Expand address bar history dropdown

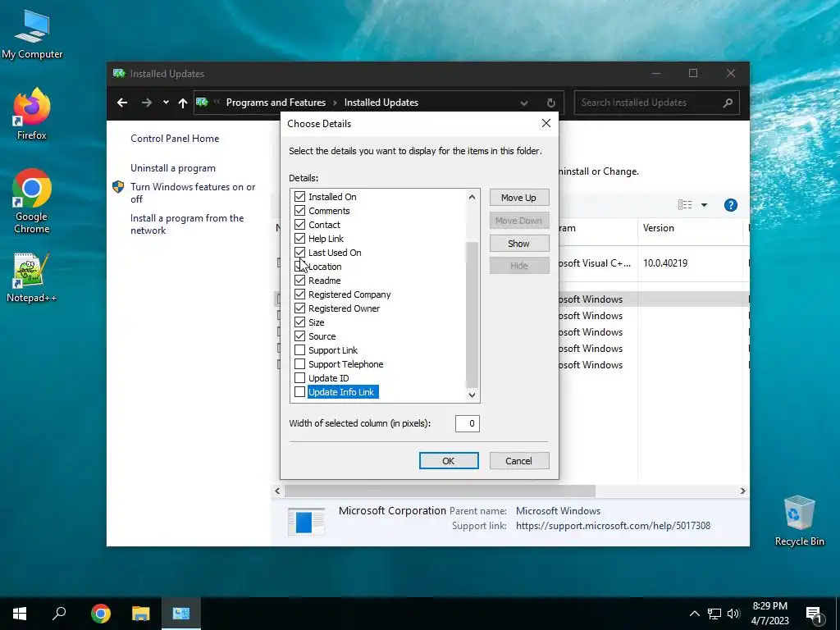(524, 103)
